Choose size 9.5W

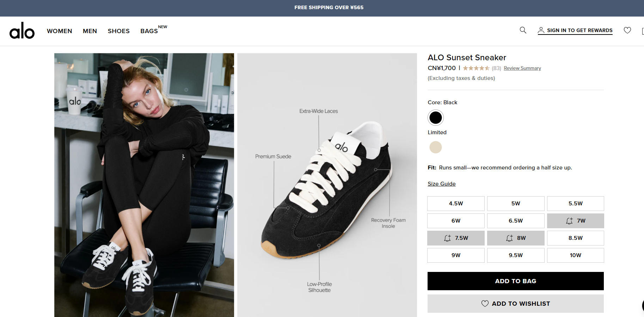(x=516, y=255)
